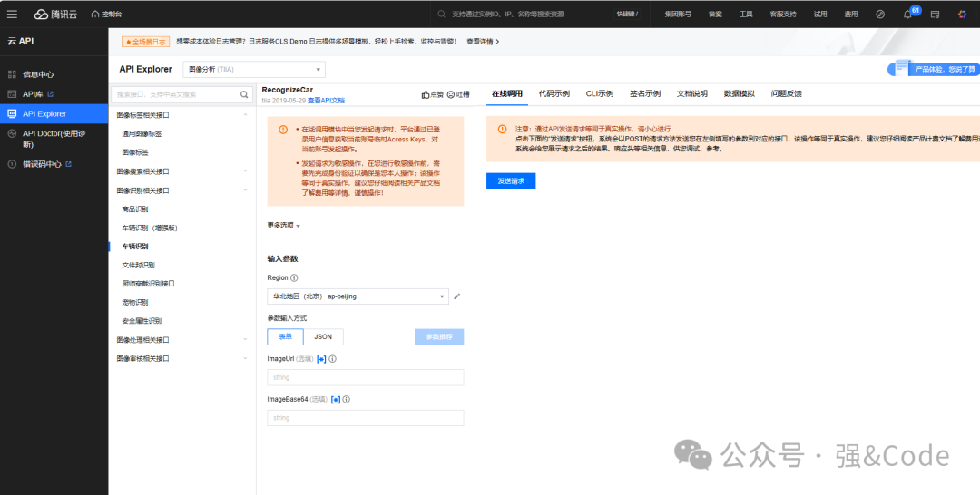Click the 快捷键 shortcut hint button
Viewport: 980px width, 495px height.
pos(628,14)
